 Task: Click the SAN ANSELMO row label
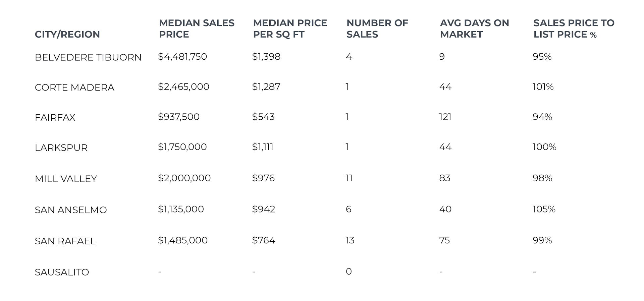[71, 210]
